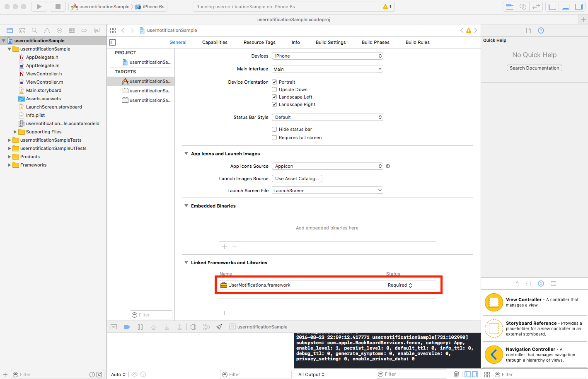Open the Auto variables view selector

tap(118, 374)
